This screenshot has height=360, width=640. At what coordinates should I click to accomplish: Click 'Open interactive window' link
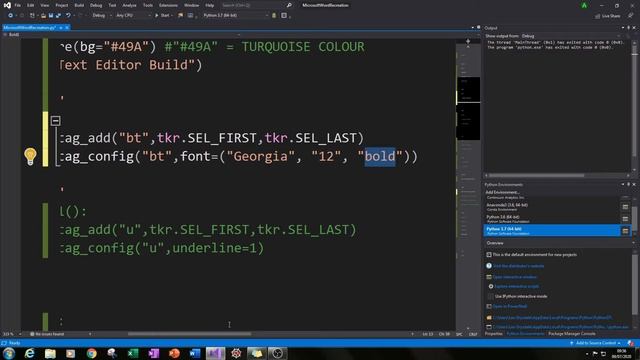(x=515, y=277)
